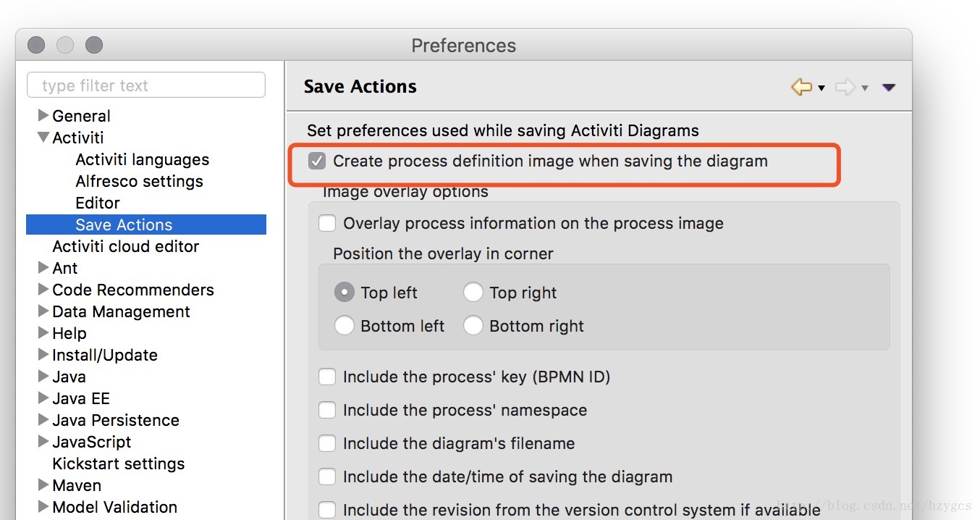Screen dimensions: 980x520
Task: Select the Activiti label in tree
Action: pos(78,138)
